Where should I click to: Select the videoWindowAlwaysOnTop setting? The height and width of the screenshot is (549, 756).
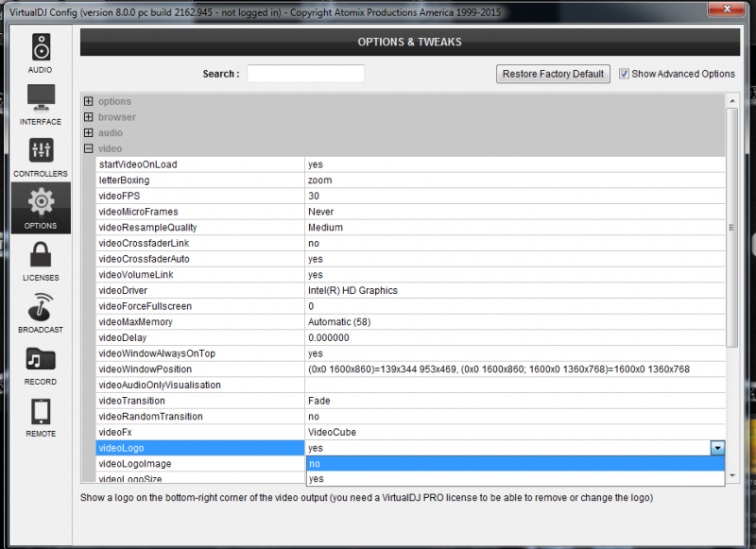coord(410,353)
